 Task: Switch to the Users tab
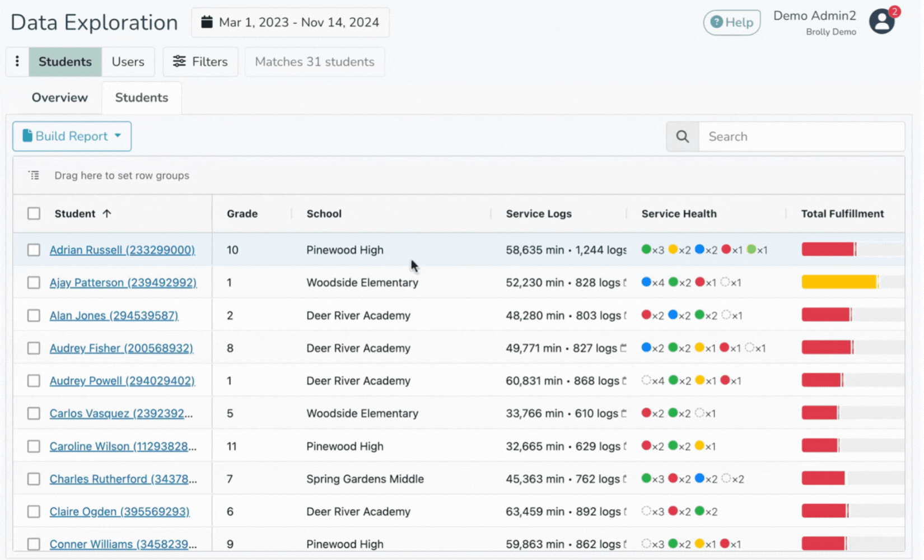(128, 62)
